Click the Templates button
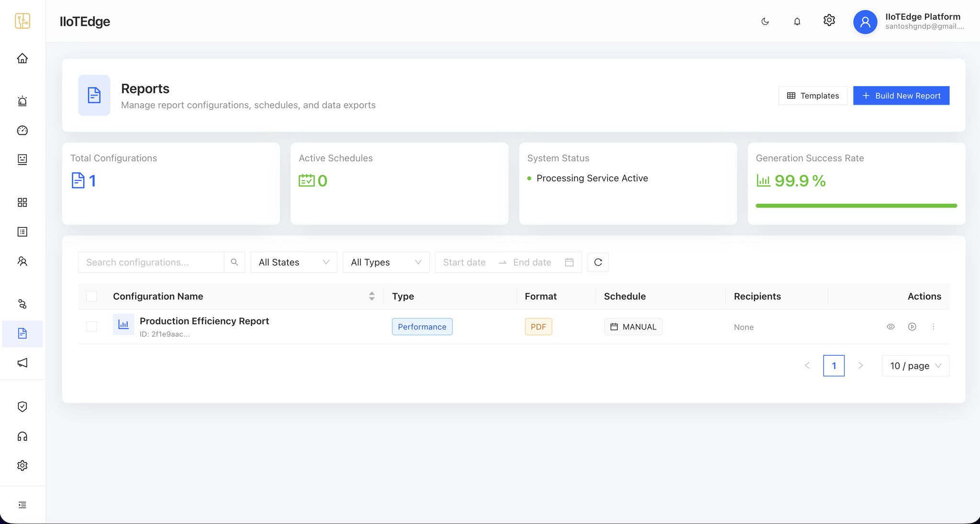The image size is (980, 524). [x=813, y=96]
